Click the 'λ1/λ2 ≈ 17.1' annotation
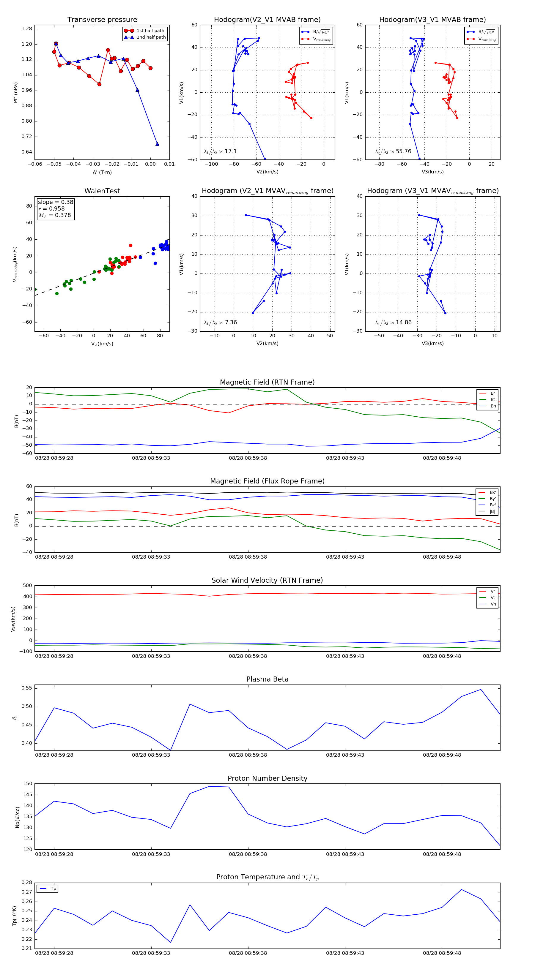 coord(221,151)
